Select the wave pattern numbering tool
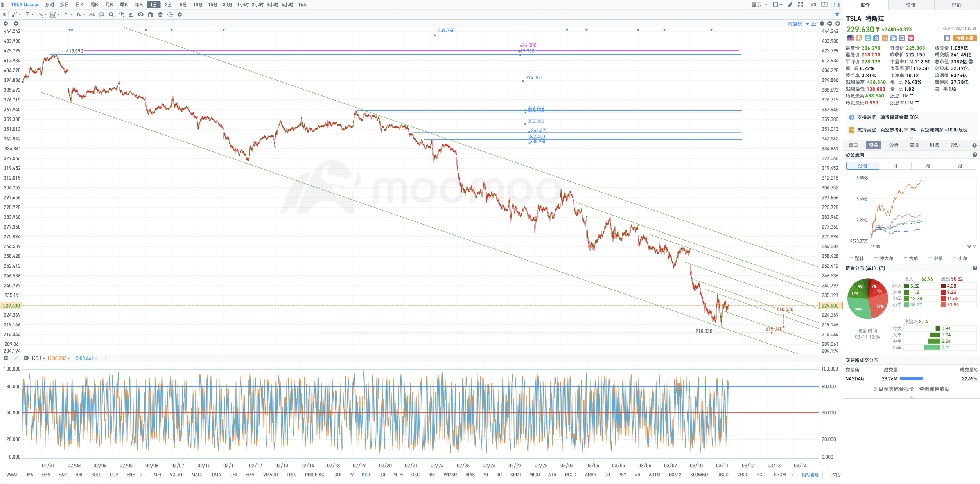This screenshot has height=484, width=980. coord(41,14)
